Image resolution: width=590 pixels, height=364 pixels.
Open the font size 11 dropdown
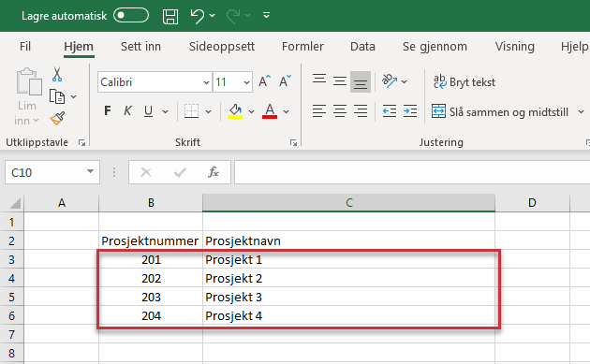[246, 82]
